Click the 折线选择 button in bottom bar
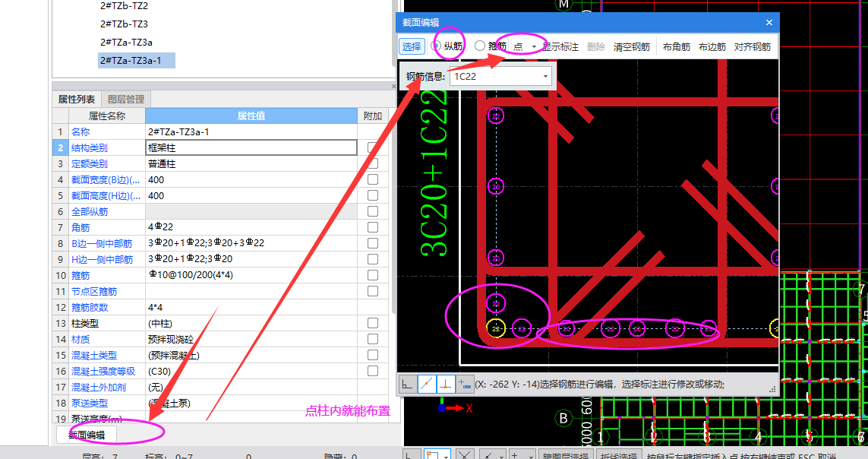 (x=619, y=456)
